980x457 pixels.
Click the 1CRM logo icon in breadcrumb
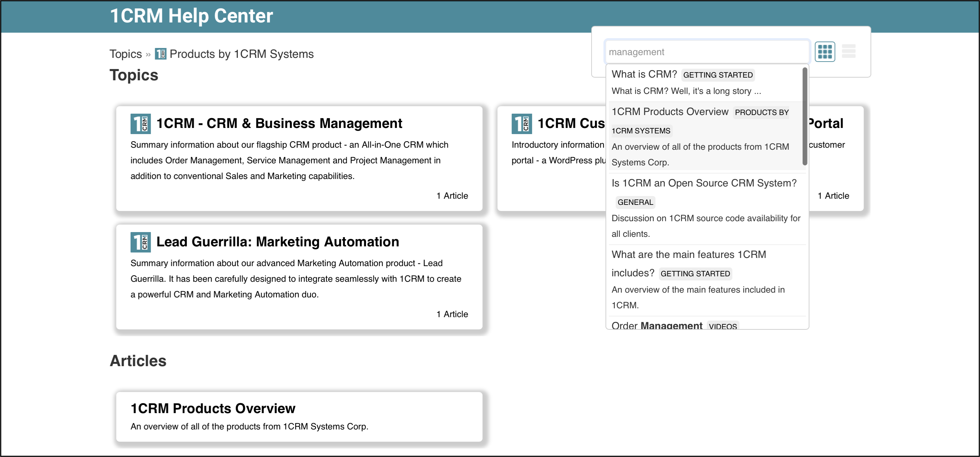161,54
